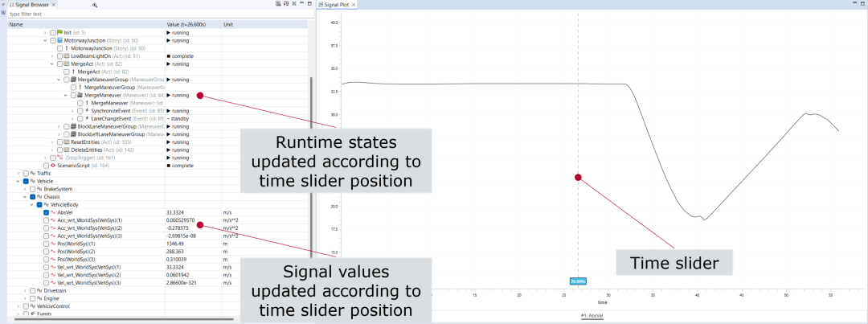Click the second toolbar icon in Signal Browser header

click(x=286, y=4)
